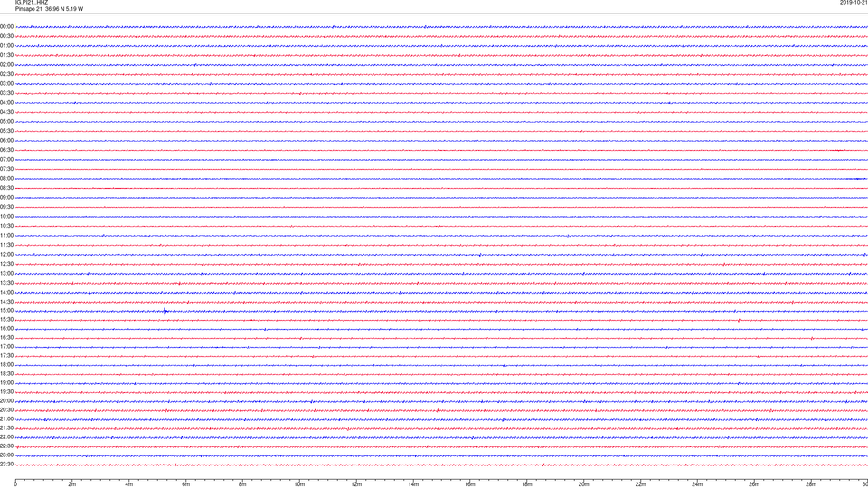Select the 21:00 time row label

(x=6, y=418)
